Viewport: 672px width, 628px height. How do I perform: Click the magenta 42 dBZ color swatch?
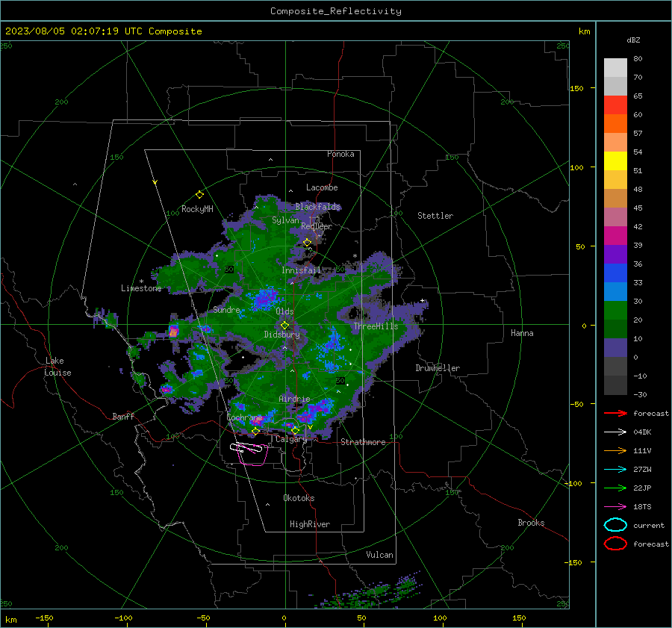point(615,235)
